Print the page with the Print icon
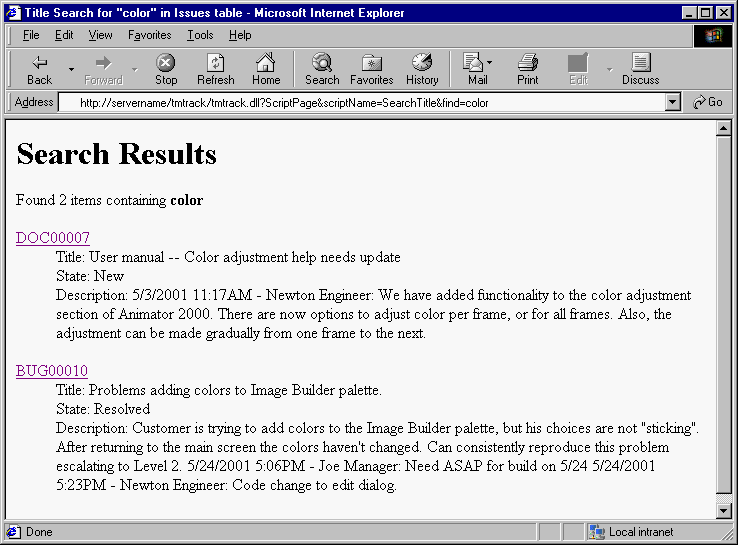Image resolution: width=738 pixels, height=545 pixels. (x=527, y=63)
